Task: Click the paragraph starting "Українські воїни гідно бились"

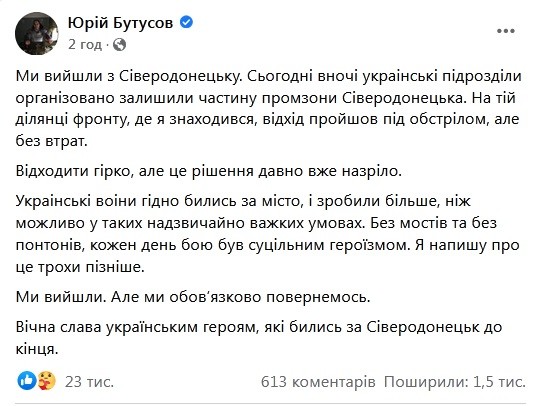Action: tap(268, 234)
